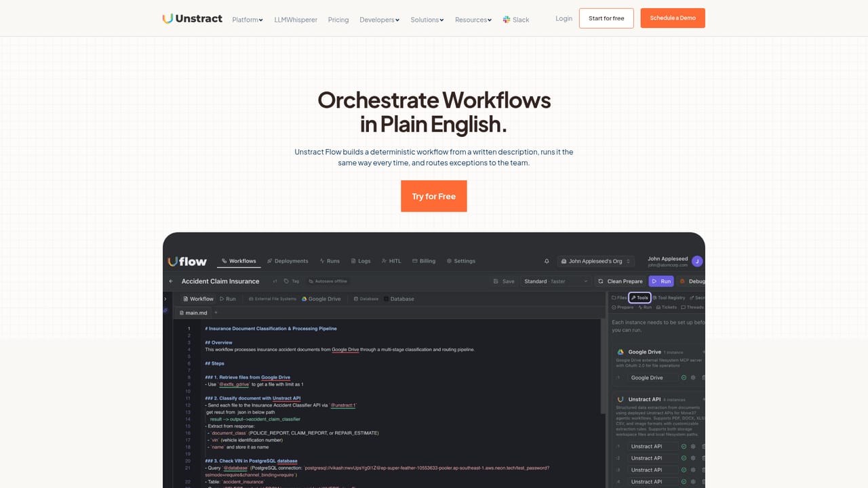Open the LLMWhisperer link
This screenshot has width=868, height=488.
click(296, 20)
